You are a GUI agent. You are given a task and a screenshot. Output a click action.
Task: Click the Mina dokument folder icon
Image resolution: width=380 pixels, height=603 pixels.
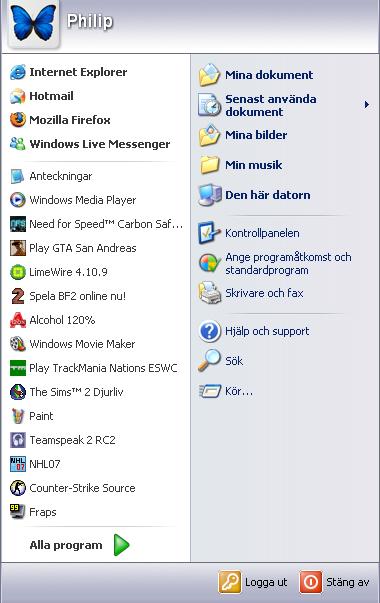click(x=209, y=75)
